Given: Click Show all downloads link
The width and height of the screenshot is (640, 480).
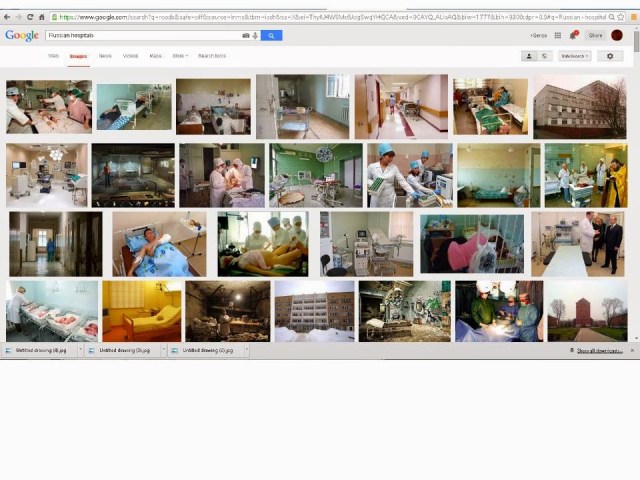Looking at the screenshot, I should pos(600,351).
